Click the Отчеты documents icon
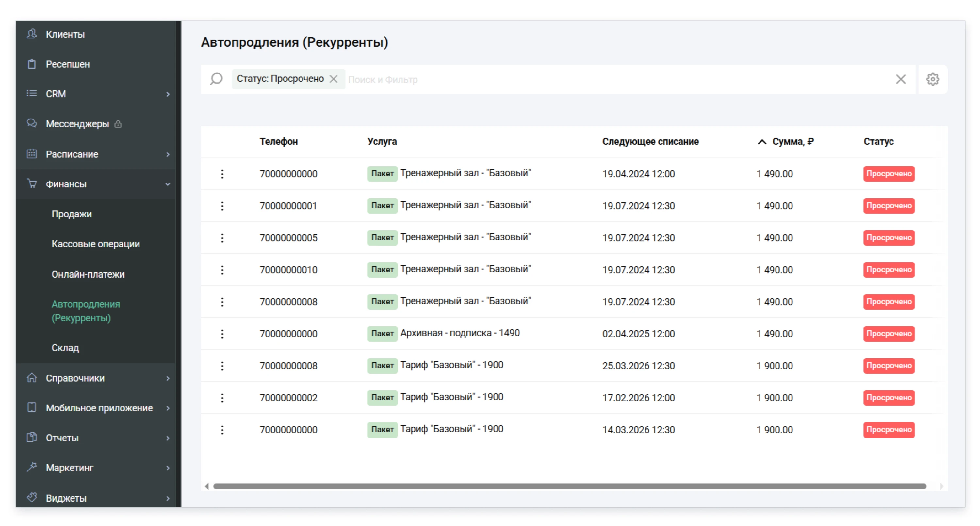 tap(32, 438)
